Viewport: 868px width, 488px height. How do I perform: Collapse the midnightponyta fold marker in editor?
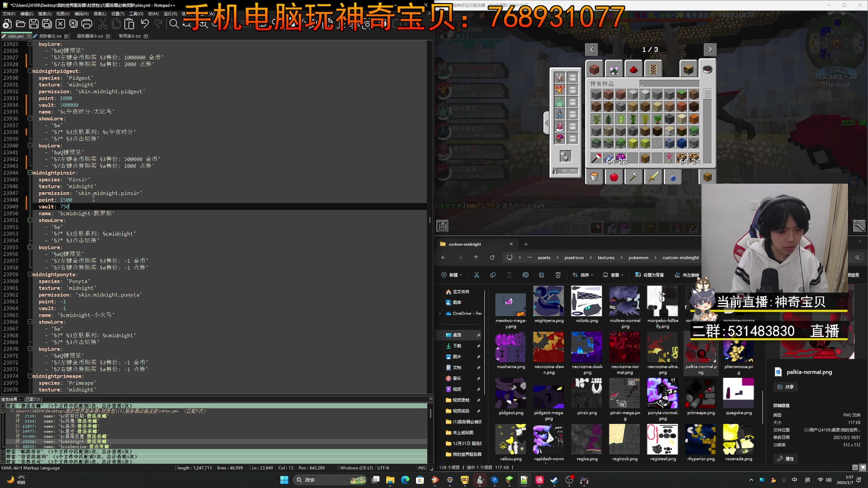[30, 274]
